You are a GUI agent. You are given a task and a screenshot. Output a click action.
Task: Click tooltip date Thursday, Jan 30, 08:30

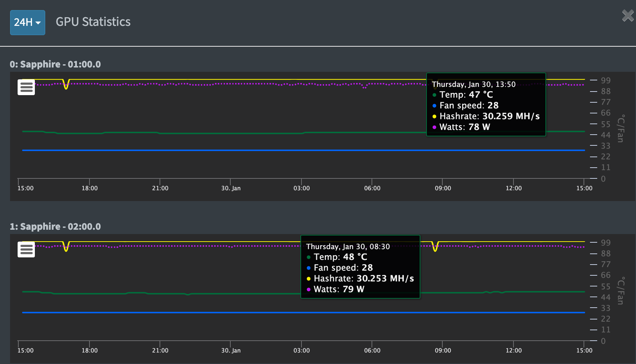pyautogui.click(x=348, y=247)
